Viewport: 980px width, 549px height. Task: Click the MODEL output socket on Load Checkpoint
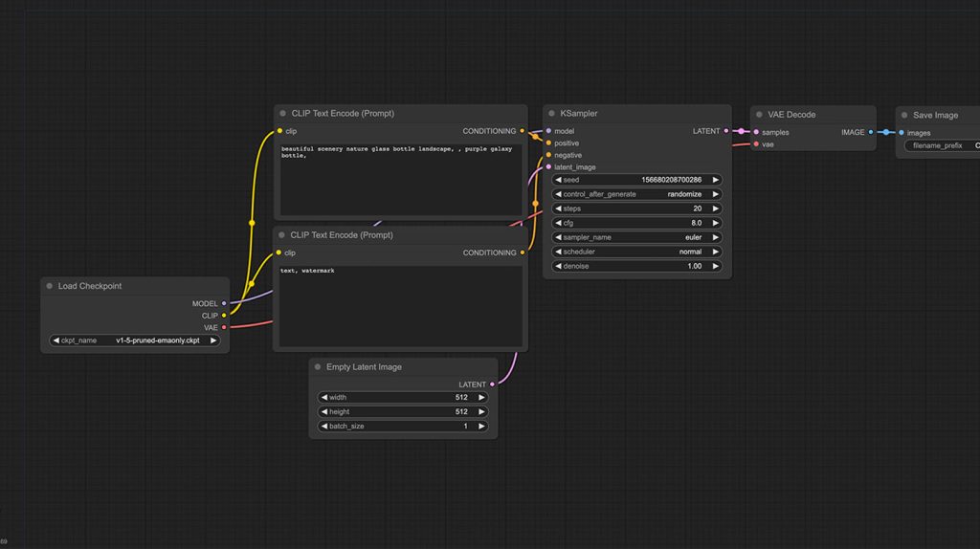pos(224,304)
